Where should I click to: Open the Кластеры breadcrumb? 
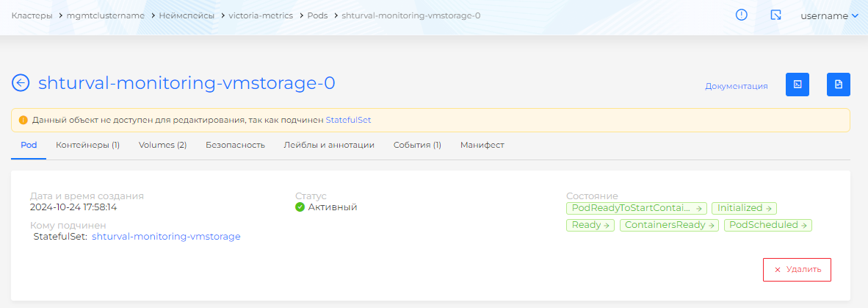[32, 15]
